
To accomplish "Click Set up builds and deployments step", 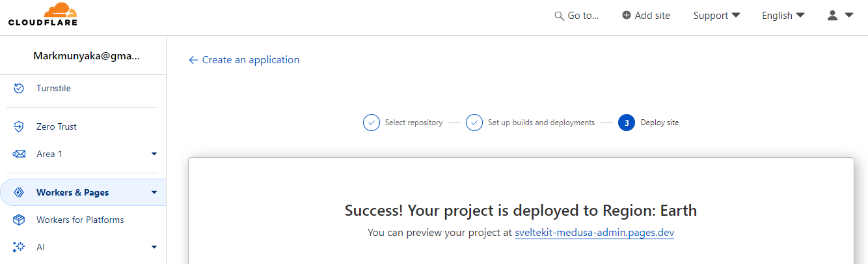I will point(541,123).
